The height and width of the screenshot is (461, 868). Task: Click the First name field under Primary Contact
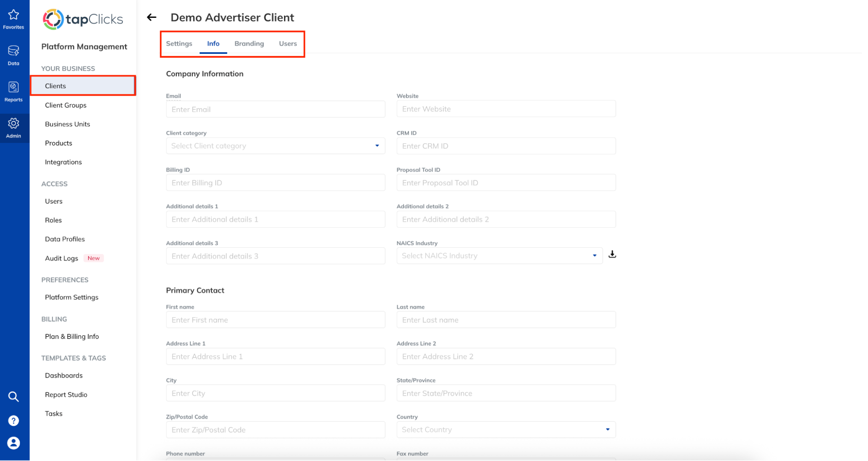(275, 319)
